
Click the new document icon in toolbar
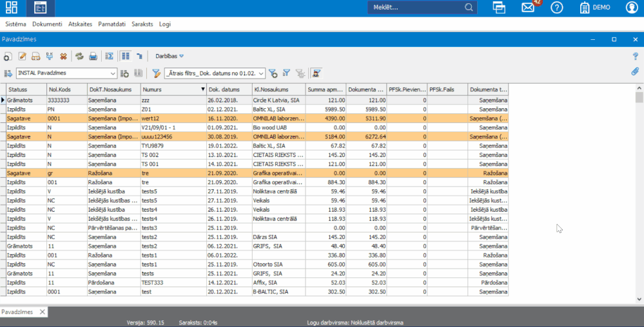[8, 56]
